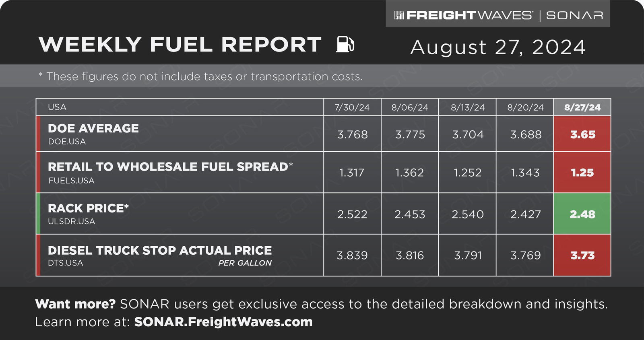Click the red 3.73 truck stop price cell
The height and width of the screenshot is (340, 644).
(x=582, y=255)
